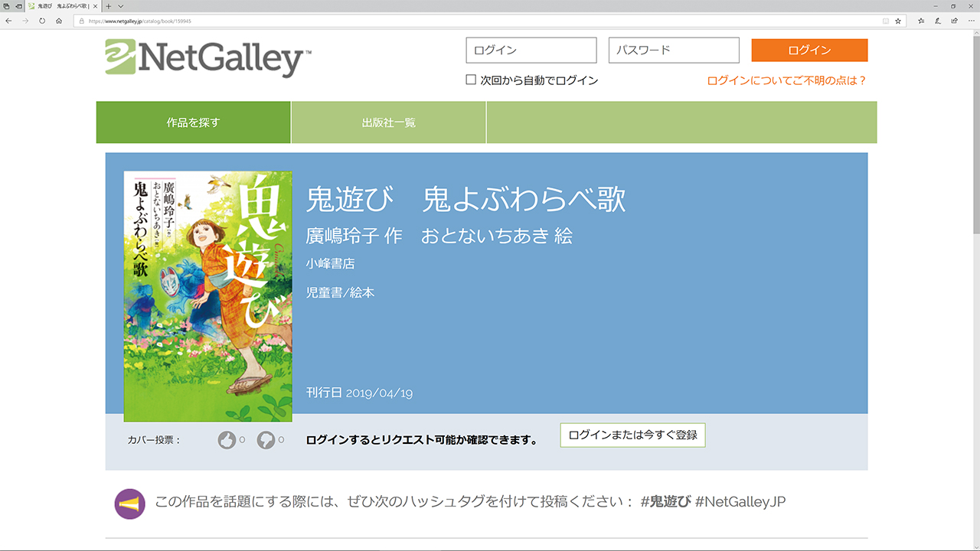Select the 作品を探す tab
Image resolution: width=980 pixels, height=551 pixels.
(x=193, y=122)
